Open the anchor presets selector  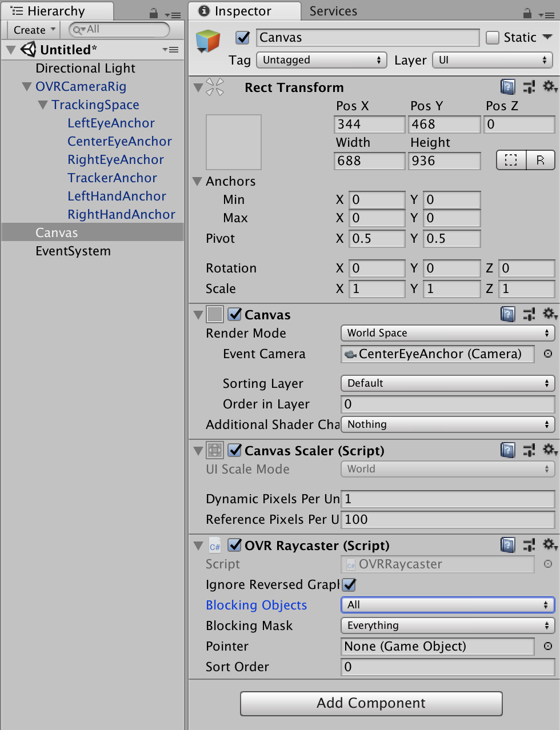pos(233,142)
